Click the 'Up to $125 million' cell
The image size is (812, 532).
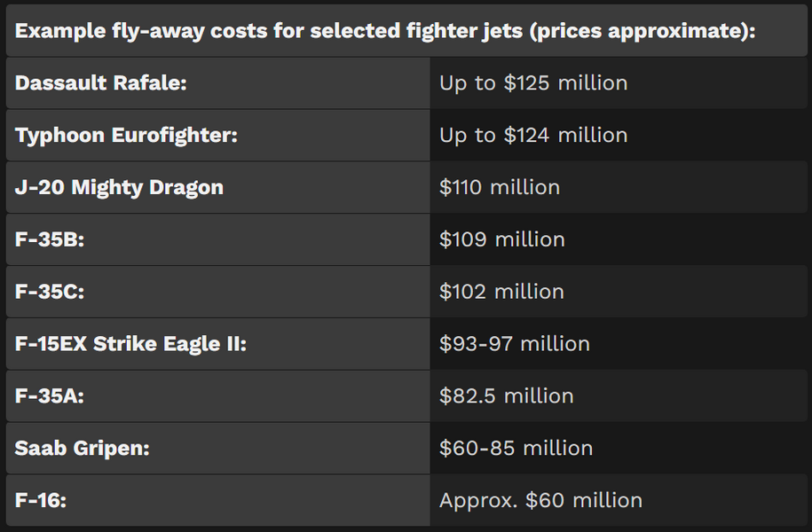(x=619, y=82)
